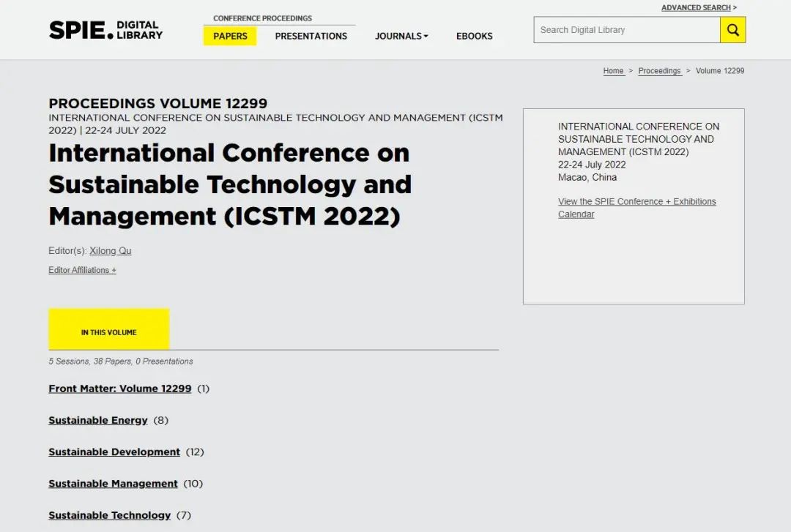The height and width of the screenshot is (532, 791).
Task: Open the Presentations tab
Action: [x=311, y=36]
